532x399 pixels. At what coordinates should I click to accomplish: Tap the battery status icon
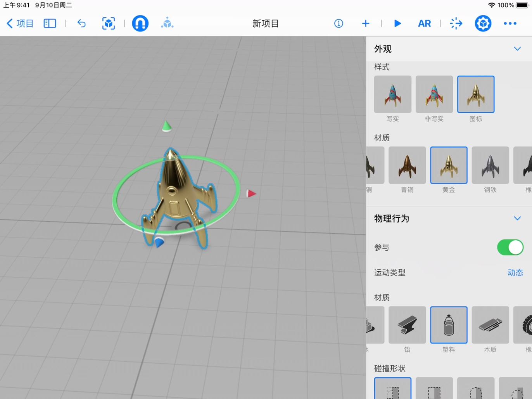[x=522, y=5]
